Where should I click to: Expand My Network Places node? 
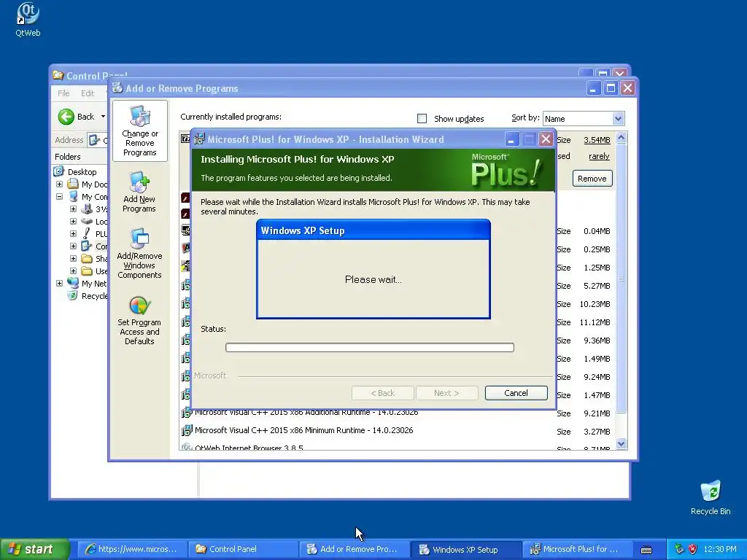click(60, 284)
